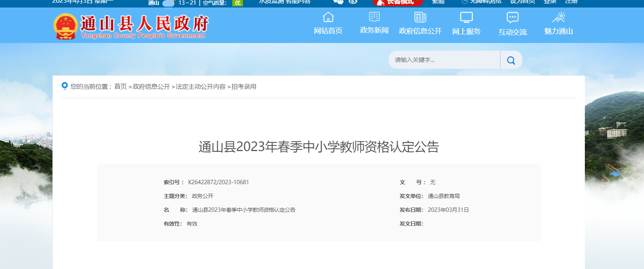The width and height of the screenshot is (644, 269).
Task: Open 政府信息公开 breadcrumb link
Action: click(151, 86)
